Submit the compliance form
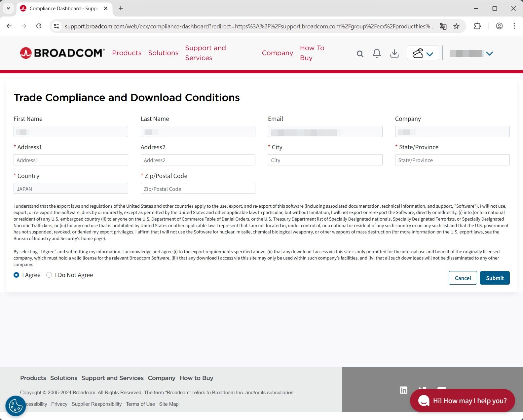 pos(495,278)
